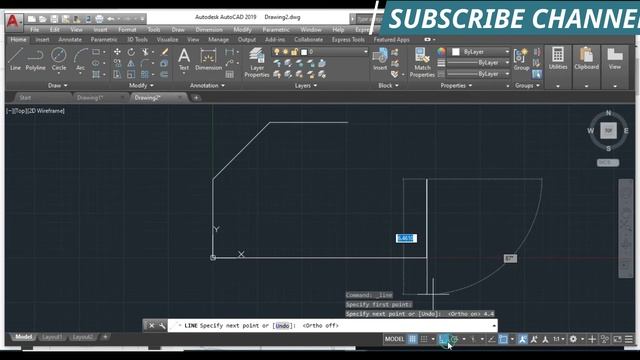The image size is (640, 360).
Task: Expand the Block panel
Action: pyautogui.click(x=388, y=85)
